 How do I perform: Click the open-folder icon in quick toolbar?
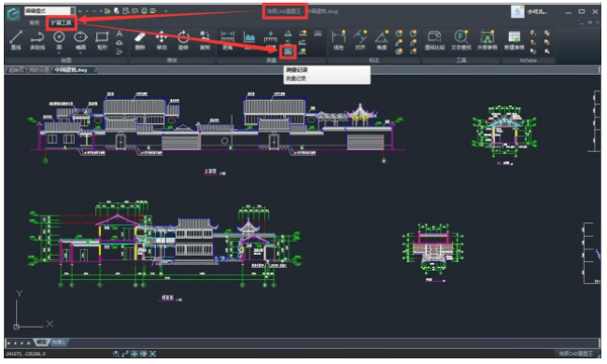(107, 11)
